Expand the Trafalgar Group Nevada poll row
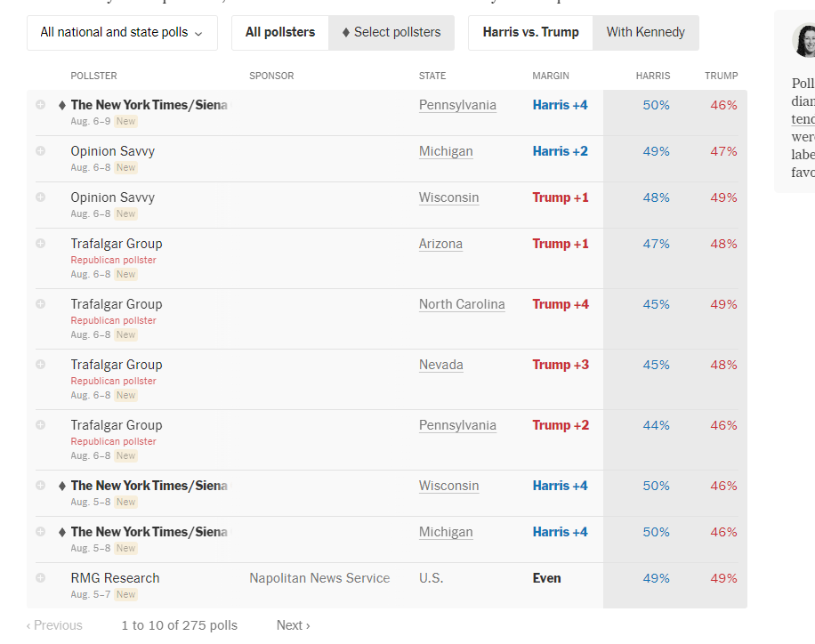Screen dimensions: 815x644 40,365
